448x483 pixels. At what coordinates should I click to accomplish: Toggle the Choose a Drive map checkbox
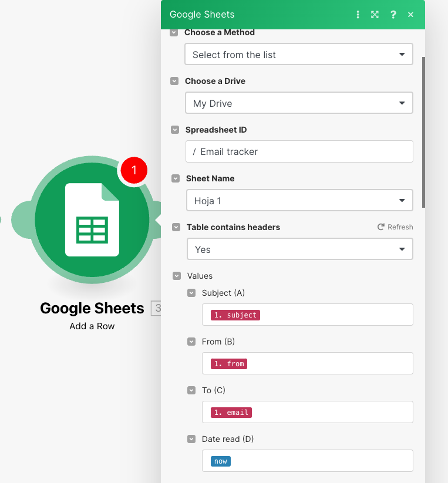174,81
